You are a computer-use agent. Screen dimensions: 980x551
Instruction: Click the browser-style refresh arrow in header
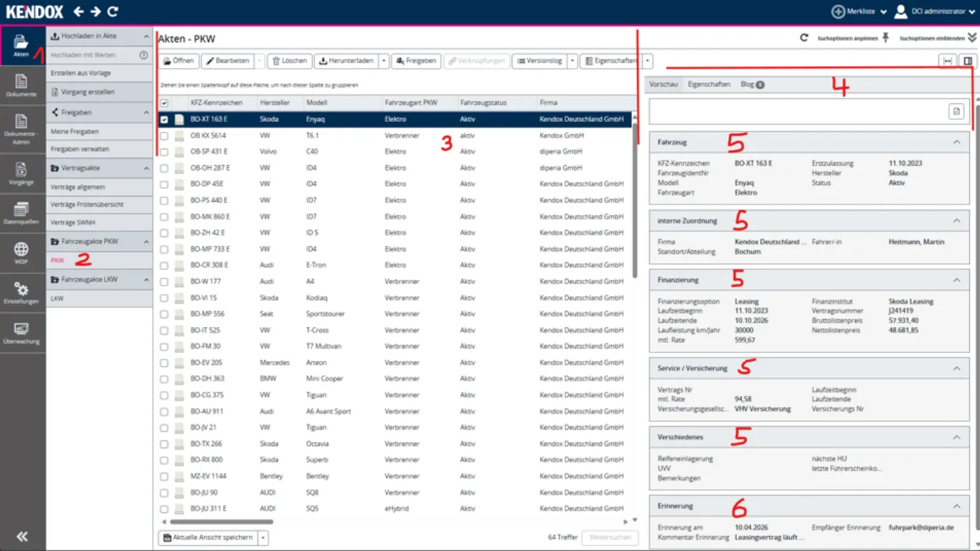[x=113, y=11]
